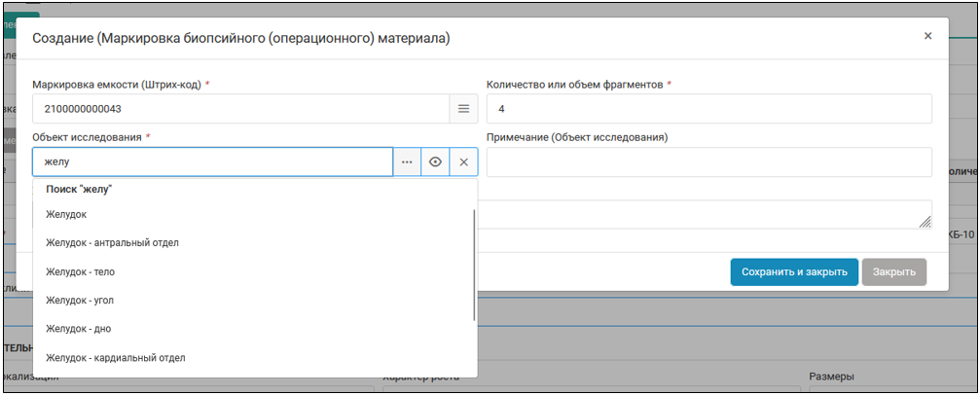
Task: Select the "Желудок - угол" suggestion
Action: click(x=87, y=301)
